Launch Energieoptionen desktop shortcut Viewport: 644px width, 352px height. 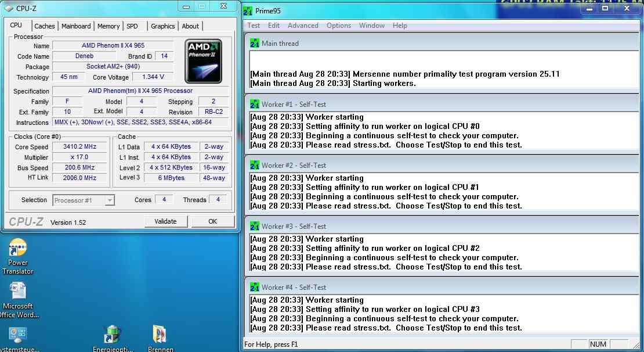(113, 339)
